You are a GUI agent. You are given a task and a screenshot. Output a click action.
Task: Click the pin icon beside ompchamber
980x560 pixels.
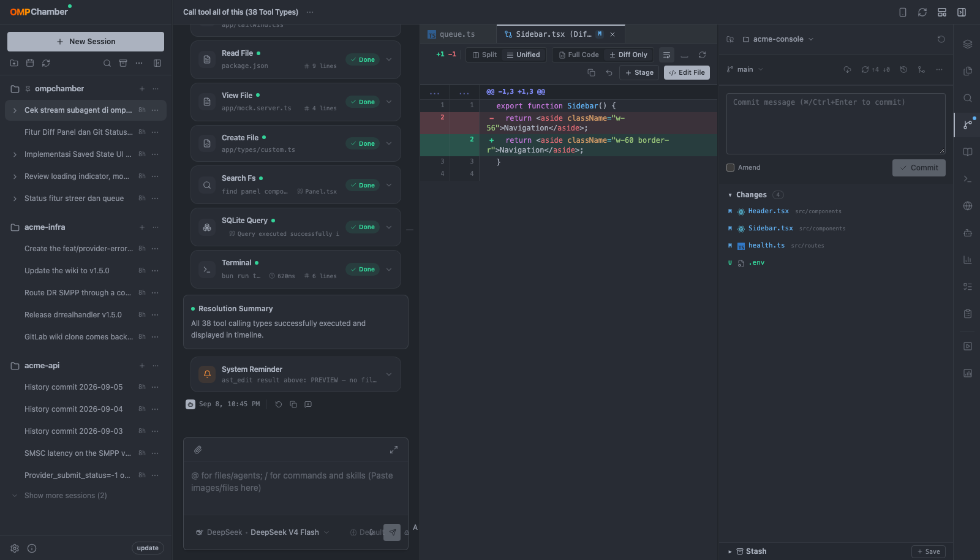click(x=28, y=89)
